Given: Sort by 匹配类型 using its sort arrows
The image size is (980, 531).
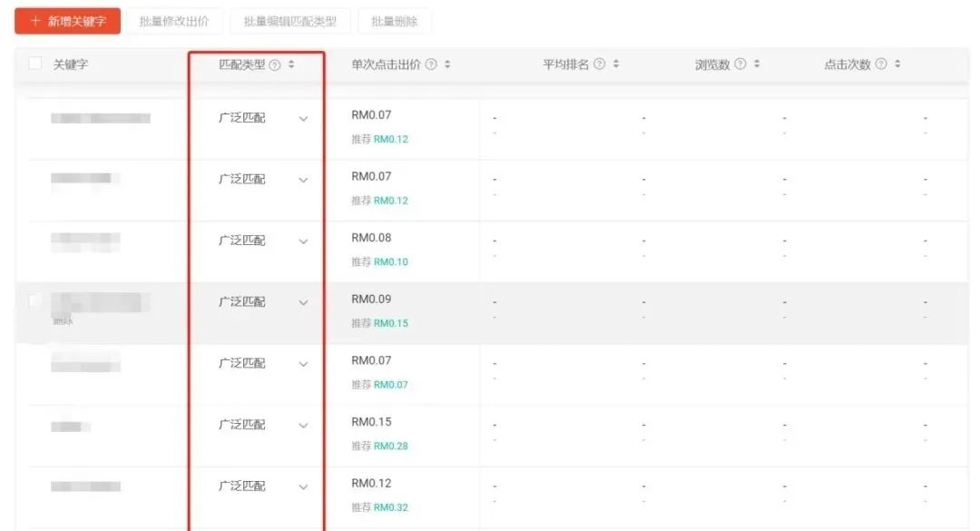Looking at the screenshot, I should (x=291, y=64).
